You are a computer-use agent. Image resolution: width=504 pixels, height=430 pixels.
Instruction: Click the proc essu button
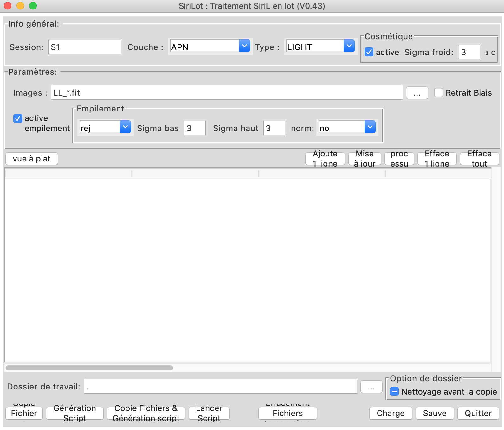399,159
